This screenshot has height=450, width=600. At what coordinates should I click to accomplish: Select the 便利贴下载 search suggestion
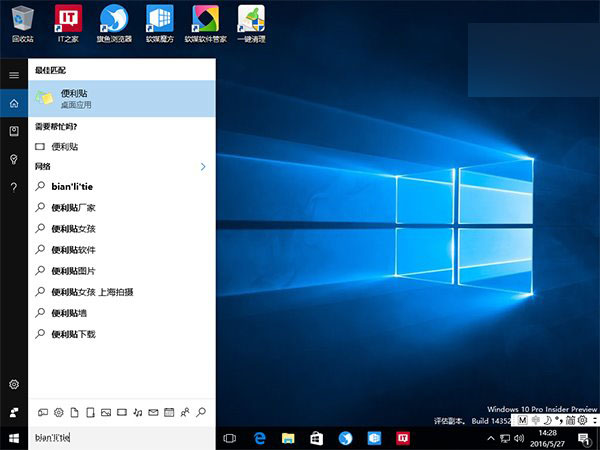pyautogui.click(x=122, y=334)
